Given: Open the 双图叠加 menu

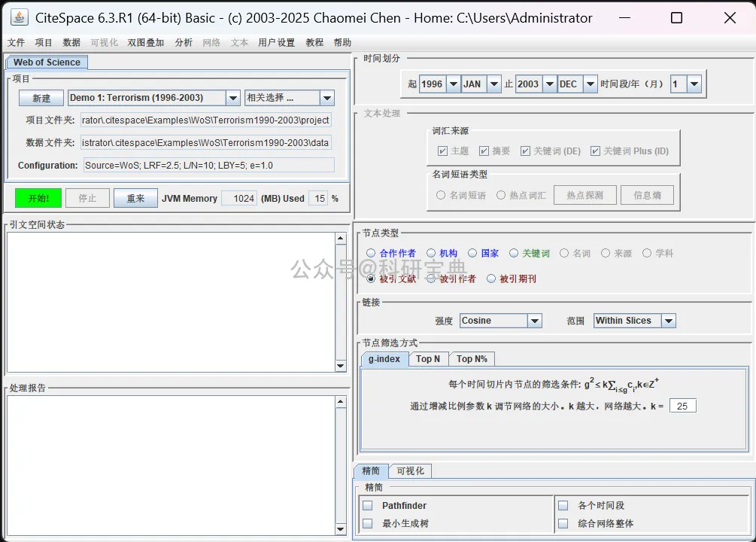Looking at the screenshot, I should [x=146, y=42].
